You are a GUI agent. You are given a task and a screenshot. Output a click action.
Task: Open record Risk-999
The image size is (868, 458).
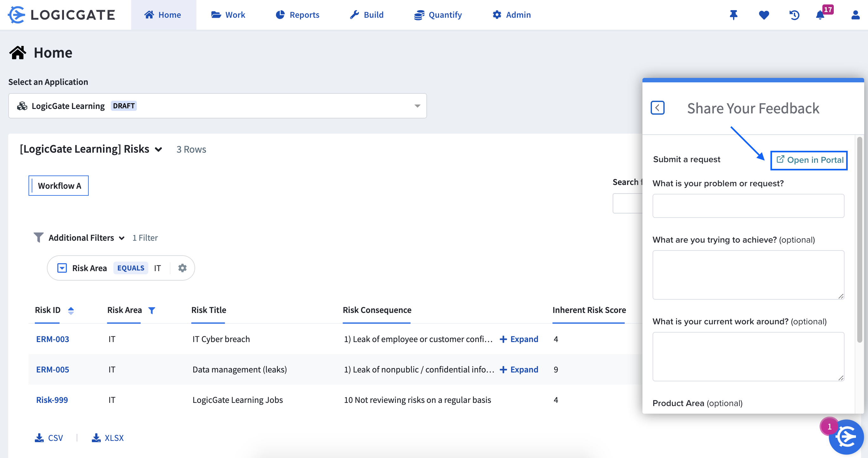pyautogui.click(x=52, y=400)
